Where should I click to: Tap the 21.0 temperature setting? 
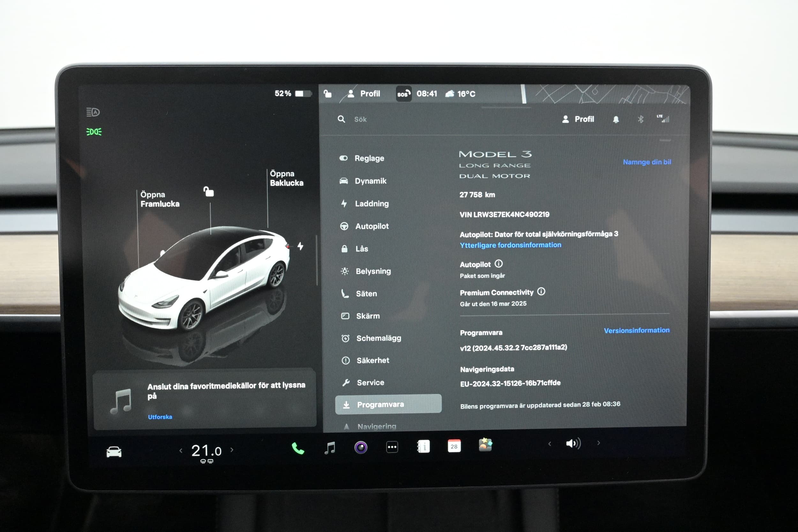206,451
